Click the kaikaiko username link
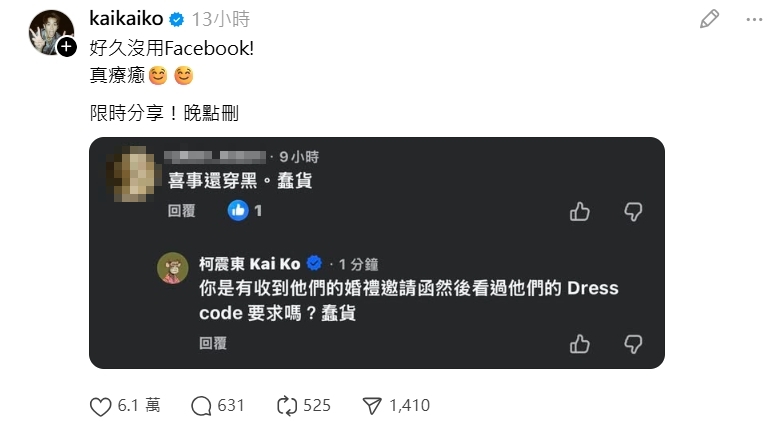Screen dimensions: 779x429 [x=126, y=19]
